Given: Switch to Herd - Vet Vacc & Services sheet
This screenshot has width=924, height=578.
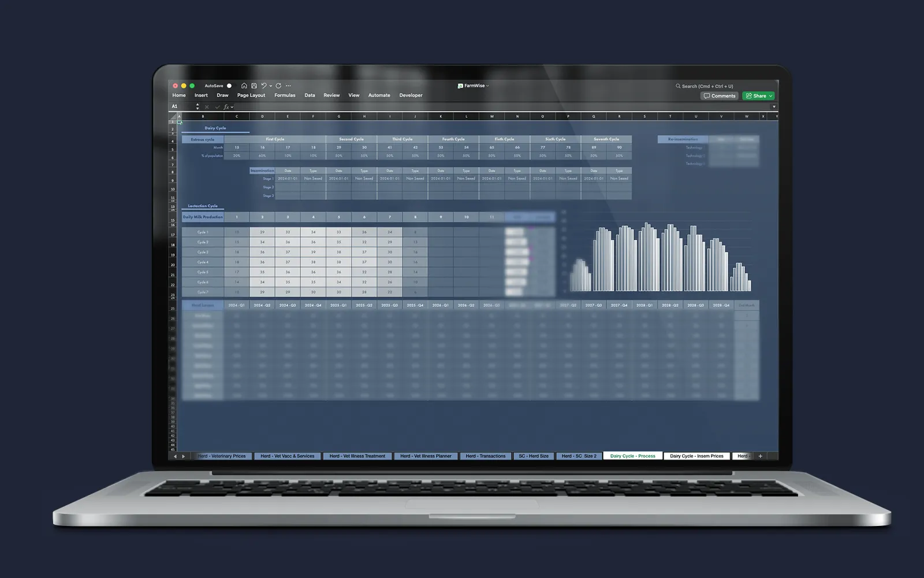Looking at the screenshot, I should (287, 456).
